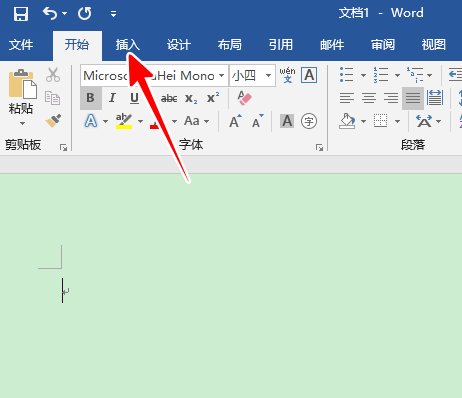Viewport: 462px width, 398px height.
Task: Apply text effects with the outlined A icon
Action: pyautogui.click(x=91, y=121)
